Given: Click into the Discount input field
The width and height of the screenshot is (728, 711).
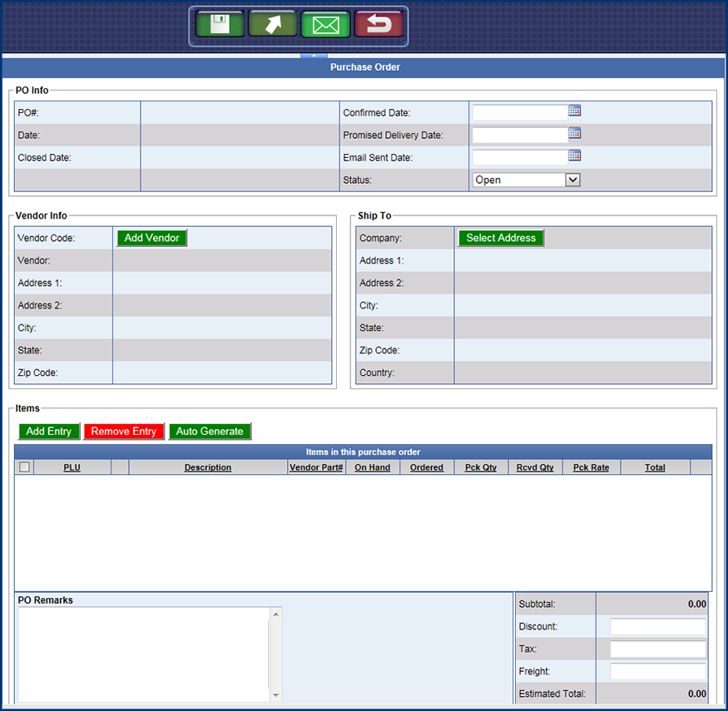Looking at the screenshot, I should tap(657, 627).
